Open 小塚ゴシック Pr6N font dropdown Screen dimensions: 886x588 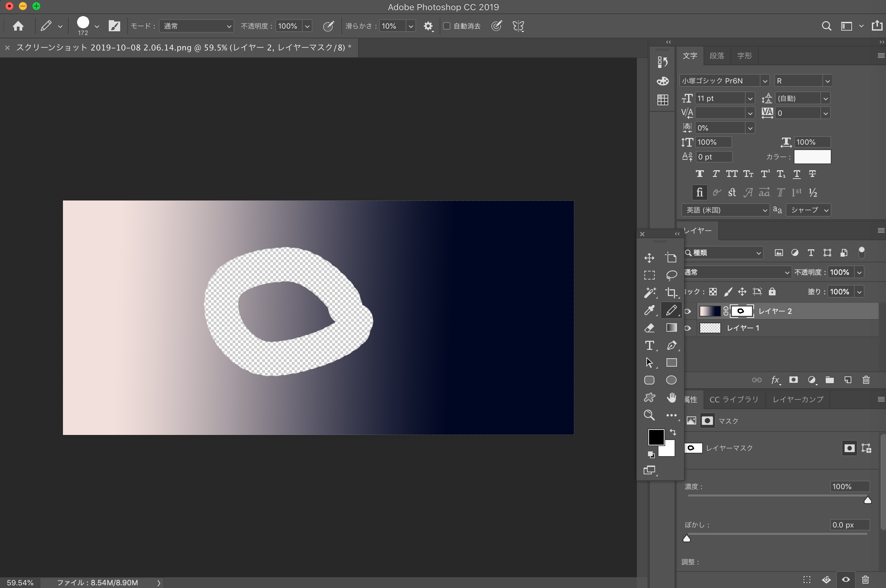coord(764,81)
